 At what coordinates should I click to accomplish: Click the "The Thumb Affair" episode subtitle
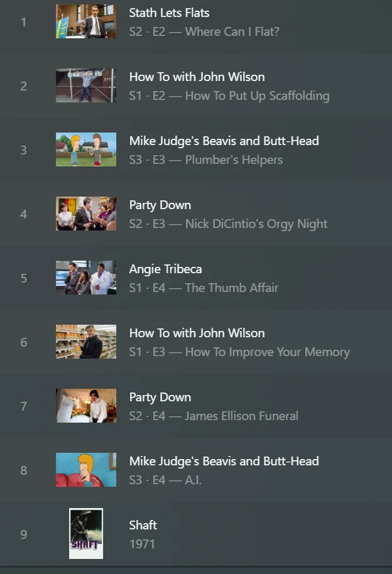coord(231,288)
